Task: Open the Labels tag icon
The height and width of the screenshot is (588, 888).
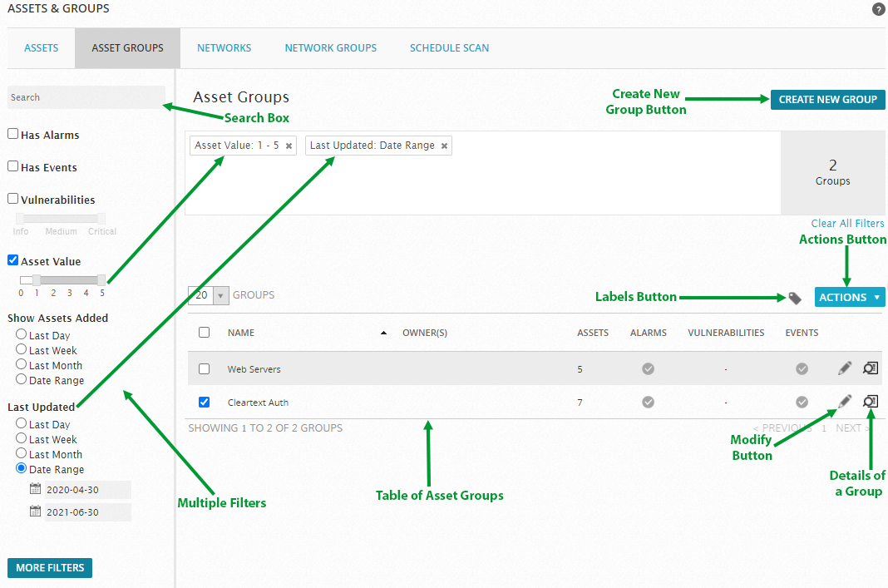Action: 795,298
